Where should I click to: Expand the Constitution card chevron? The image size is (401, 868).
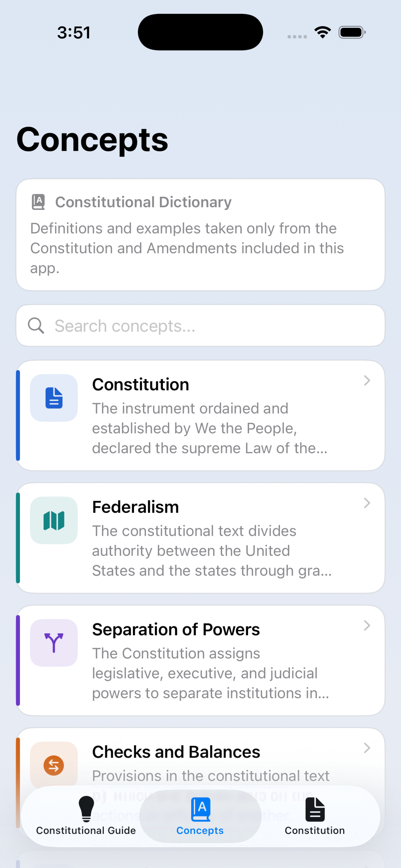pyautogui.click(x=367, y=381)
